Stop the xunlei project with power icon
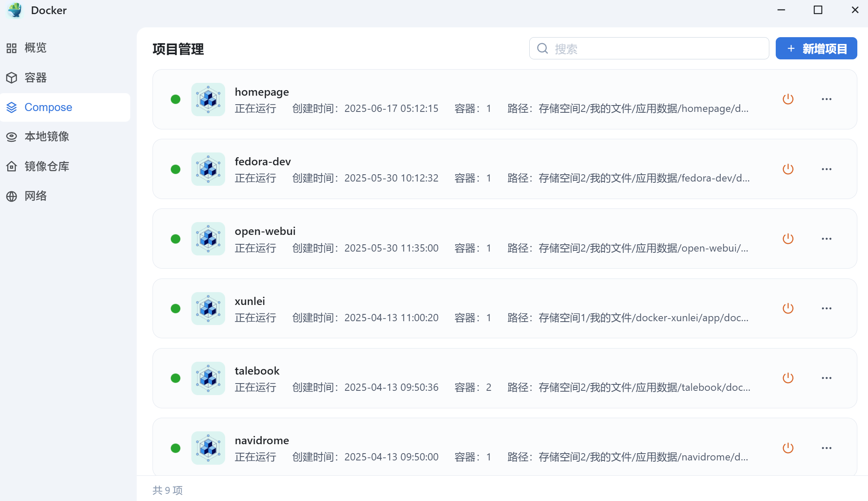Screen dimensions: 868x501 coord(788,308)
